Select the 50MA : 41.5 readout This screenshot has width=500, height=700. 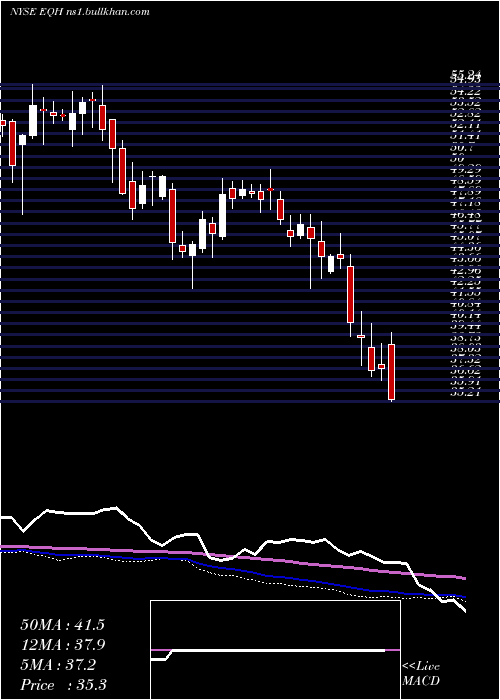[62, 625]
